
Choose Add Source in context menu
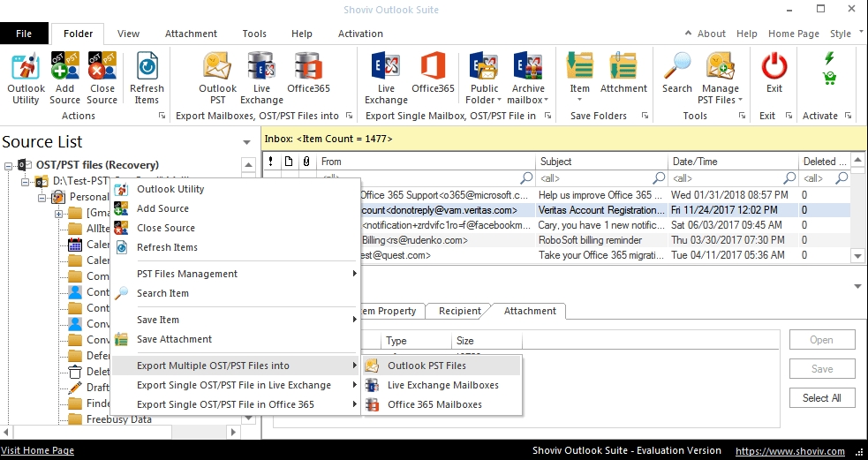[235, 208]
